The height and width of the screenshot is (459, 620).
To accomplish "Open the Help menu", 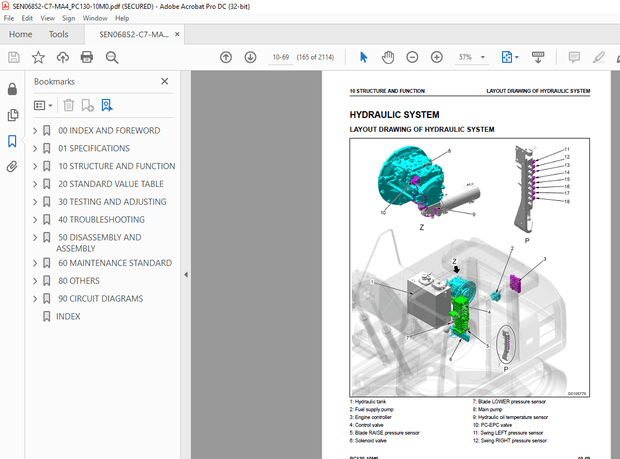I will (122, 18).
